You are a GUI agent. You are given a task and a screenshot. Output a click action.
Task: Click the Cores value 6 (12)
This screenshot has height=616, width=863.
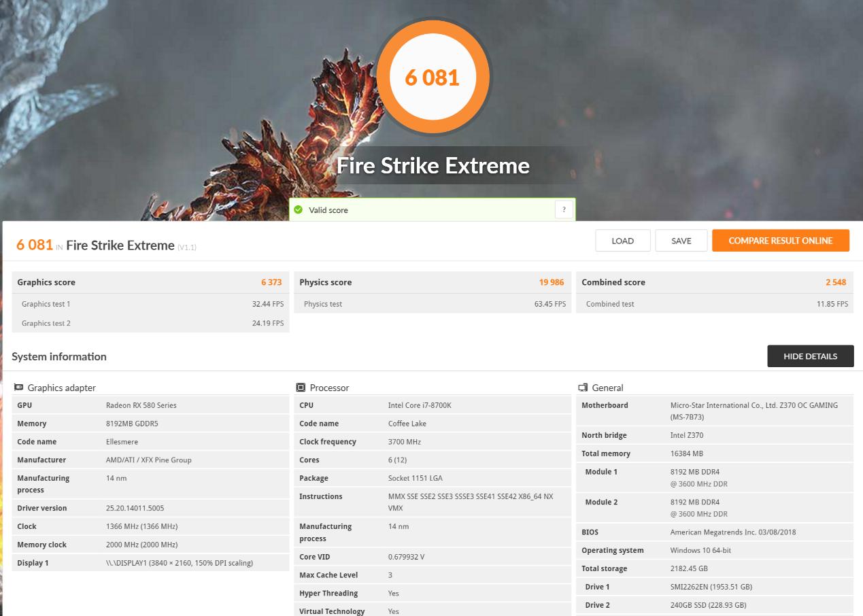(398, 460)
